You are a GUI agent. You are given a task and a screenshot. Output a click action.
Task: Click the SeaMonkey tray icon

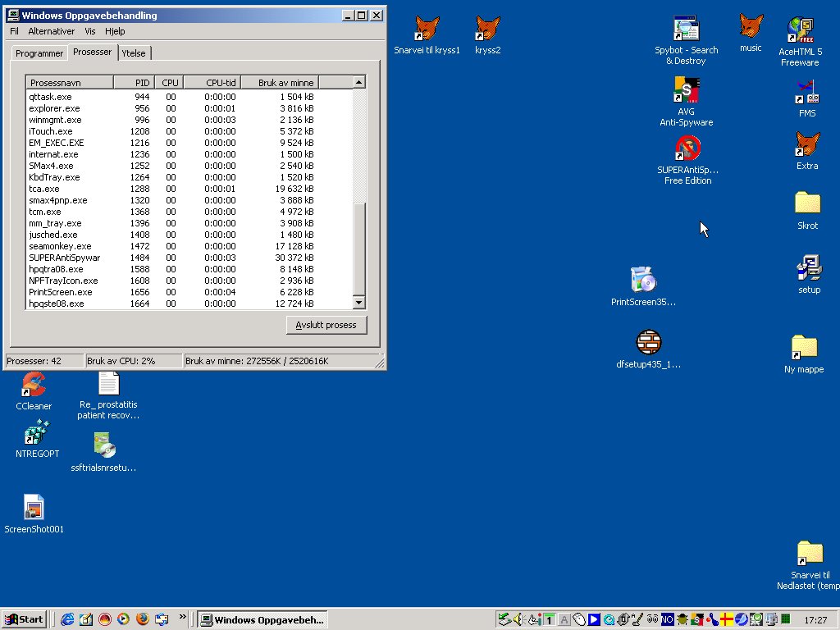point(741,619)
